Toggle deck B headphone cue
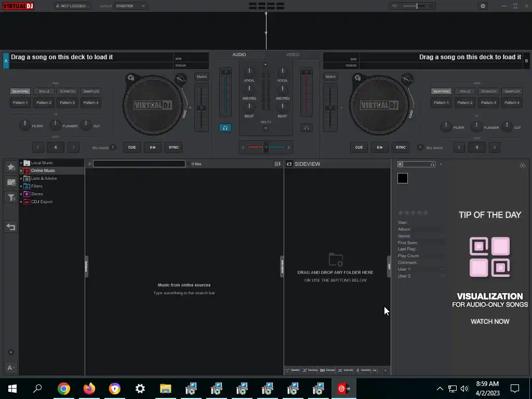Viewport: 532px width, 399px height. coord(307,128)
